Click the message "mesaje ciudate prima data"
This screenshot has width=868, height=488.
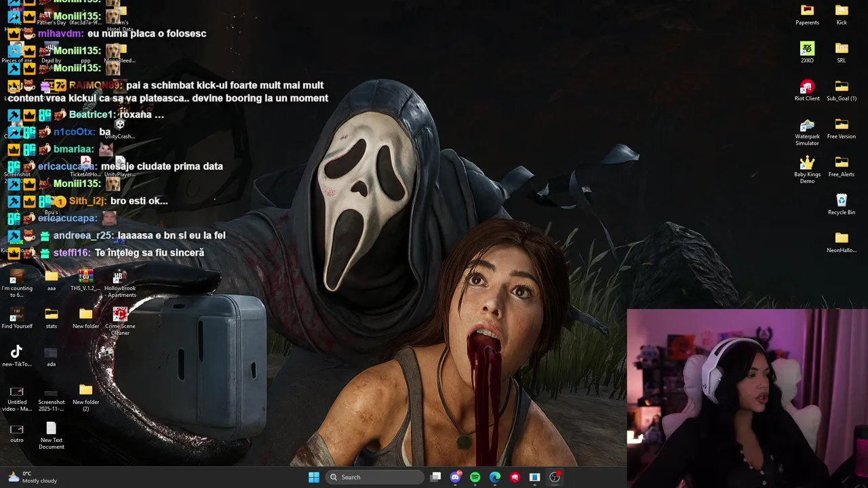(x=162, y=166)
